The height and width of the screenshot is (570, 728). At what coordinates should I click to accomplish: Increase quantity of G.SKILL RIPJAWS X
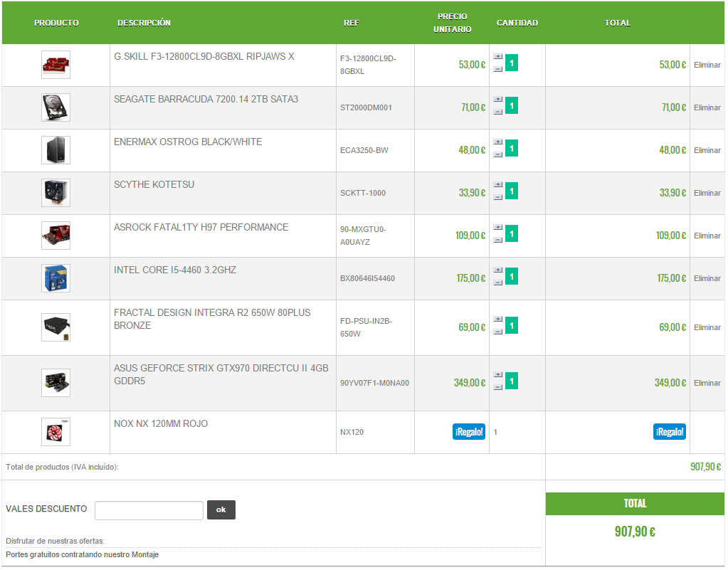pos(497,57)
